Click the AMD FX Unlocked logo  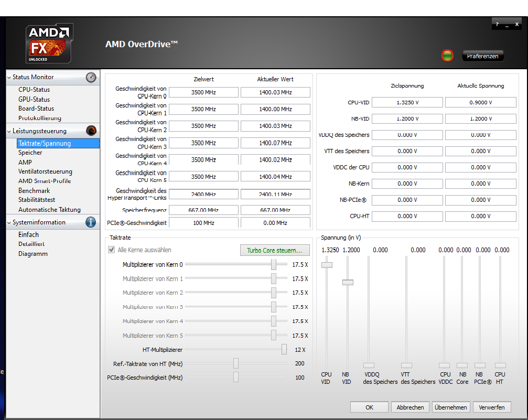click(49, 43)
